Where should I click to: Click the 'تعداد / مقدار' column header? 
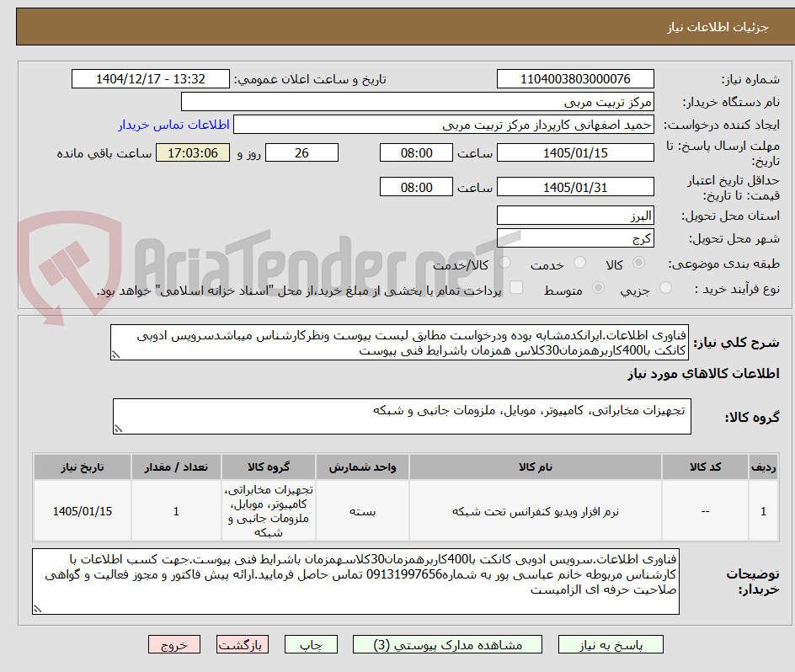click(177, 467)
